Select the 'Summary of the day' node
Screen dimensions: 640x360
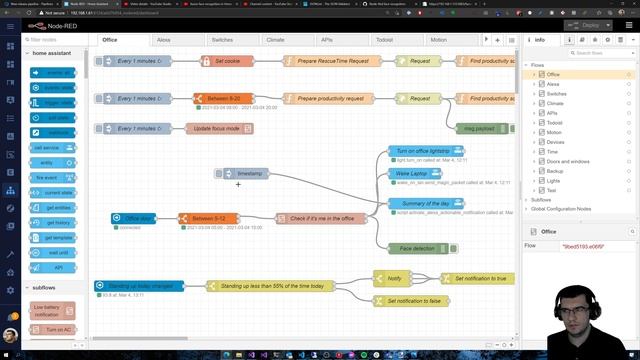click(x=426, y=203)
